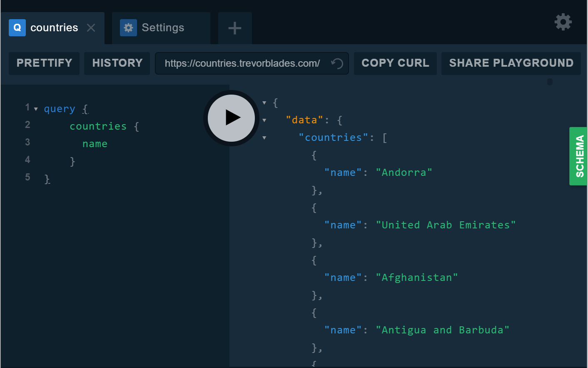Viewport: 588px width, 368px height.
Task: Reload schema with the refresh arrow icon
Action: click(x=337, y=63)
